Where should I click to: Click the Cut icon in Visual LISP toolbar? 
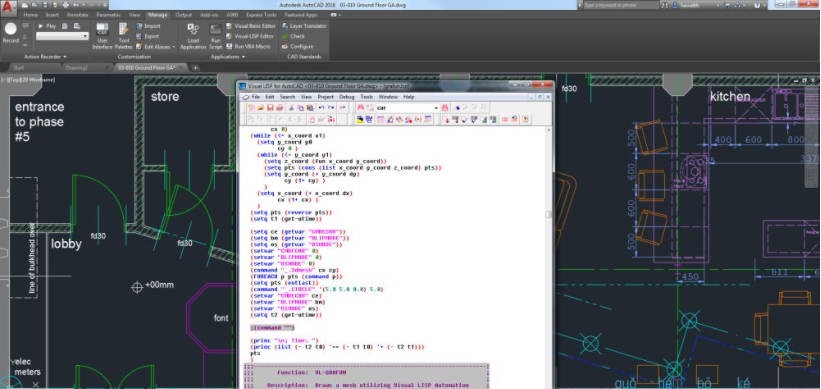pyautogui.click(x=292, y=108)
